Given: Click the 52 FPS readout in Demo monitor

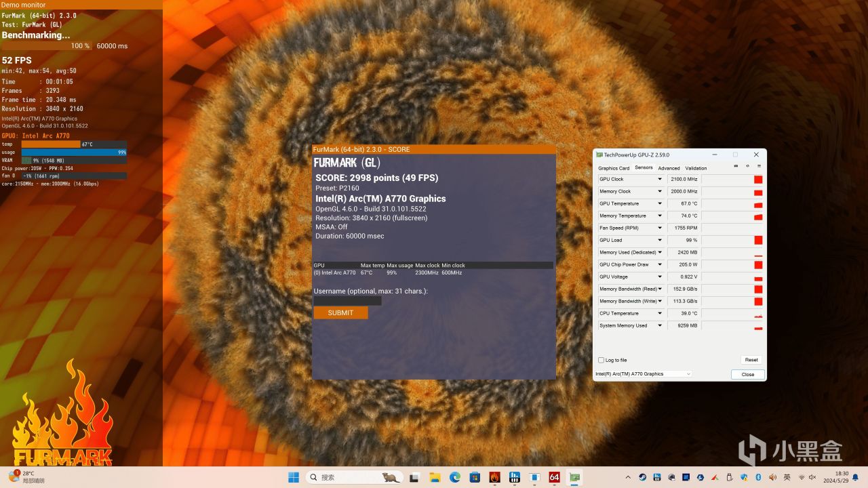Looking at the screenshot, I should 17,60.
